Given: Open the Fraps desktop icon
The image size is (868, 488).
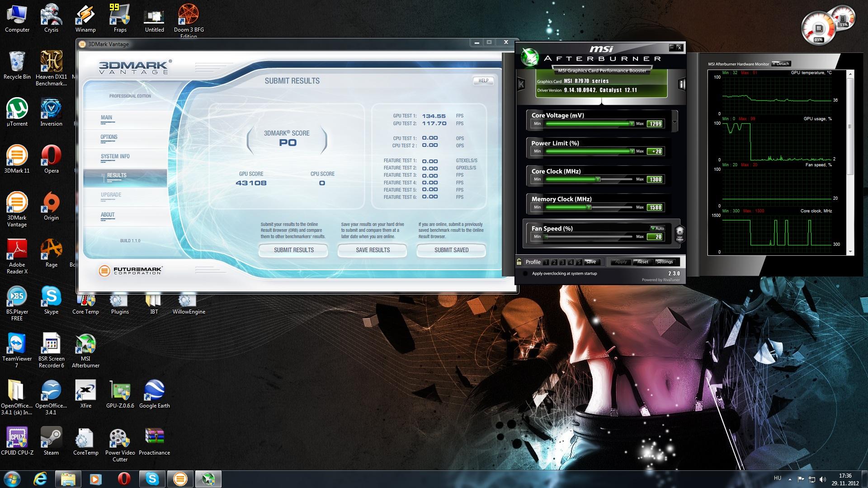Looking at the screenshot, I should [x=120, y=19].
